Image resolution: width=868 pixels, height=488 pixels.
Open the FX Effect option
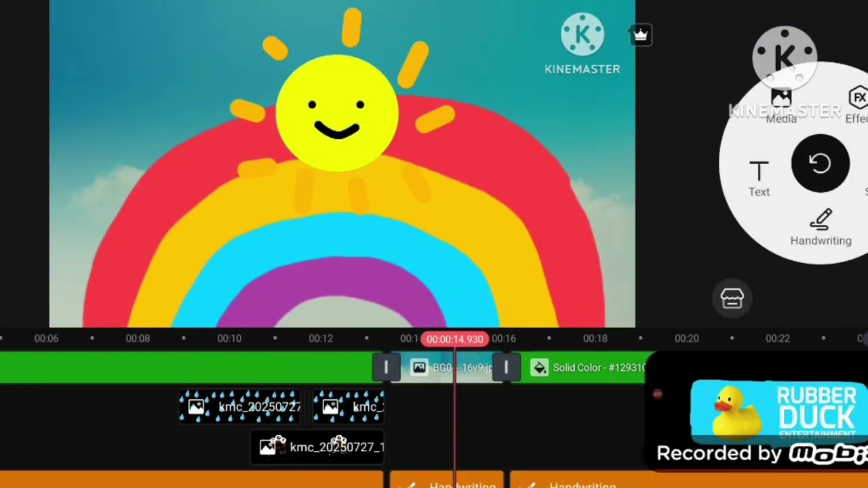(858, 106)
